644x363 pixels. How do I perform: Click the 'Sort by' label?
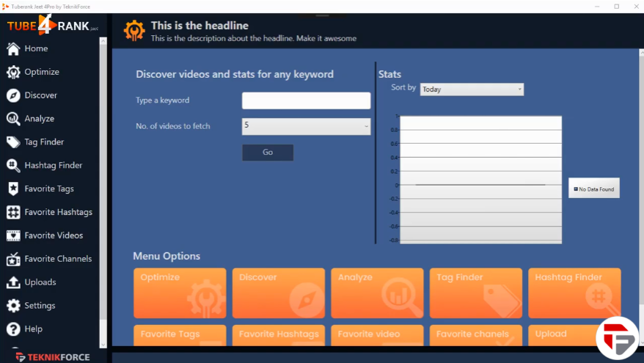(403, 87)
